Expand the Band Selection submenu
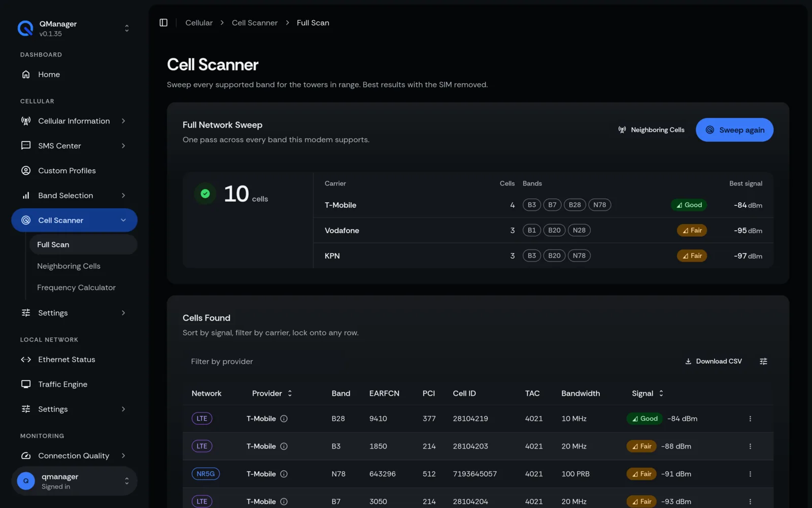 click(74, 196)
